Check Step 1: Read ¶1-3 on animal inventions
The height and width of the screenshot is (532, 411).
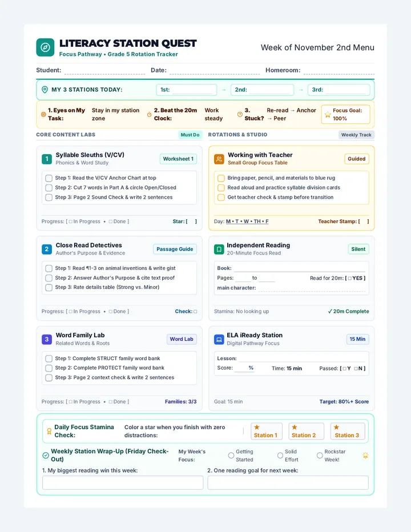49,268
